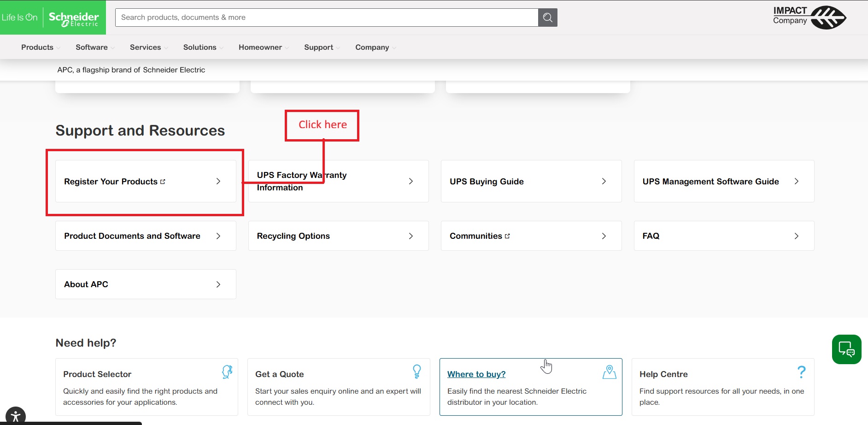The height and width of the screenshot is (425, 868).
Task: Open the accessibility options icon
Action: click(15, 416)
